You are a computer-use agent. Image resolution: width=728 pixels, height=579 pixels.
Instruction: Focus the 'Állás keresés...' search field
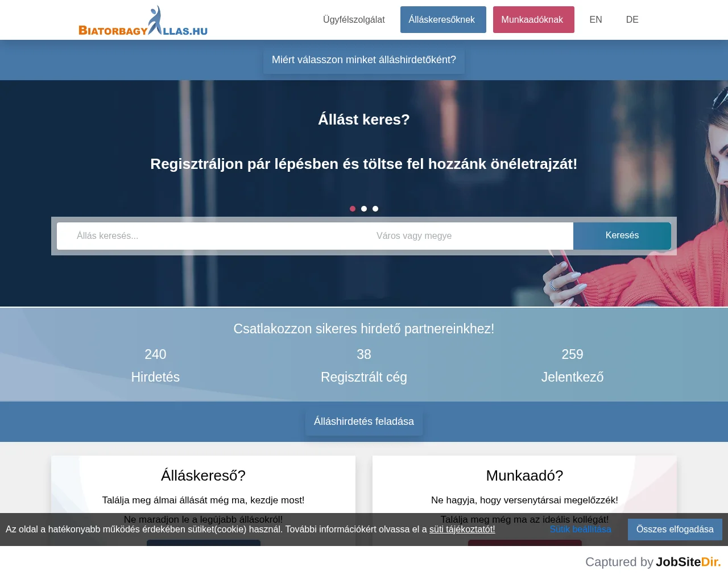coord(206,236)
